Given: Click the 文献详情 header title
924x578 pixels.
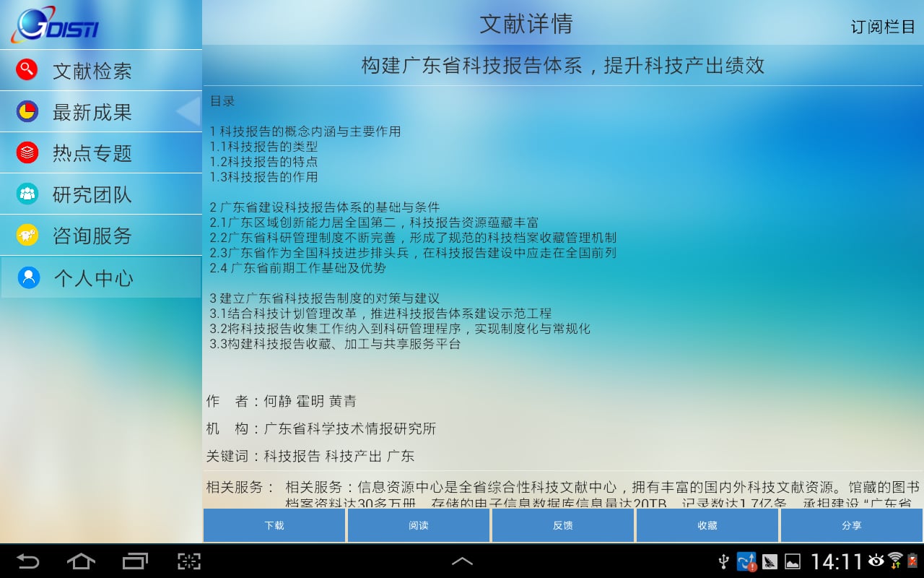Looking at the screenshot, I should (x=526, y=24).
